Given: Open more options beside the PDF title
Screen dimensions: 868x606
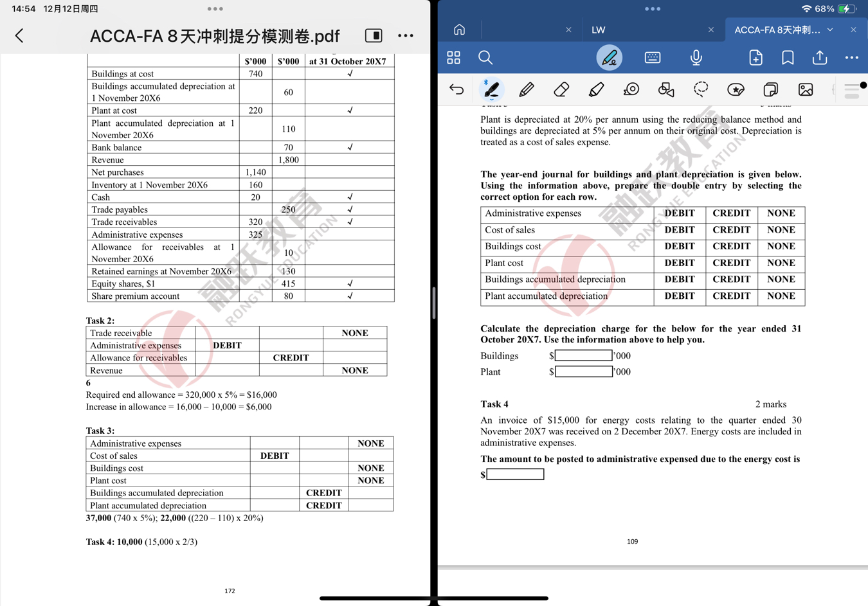Looking at the screenshot, I should (406, 35).
